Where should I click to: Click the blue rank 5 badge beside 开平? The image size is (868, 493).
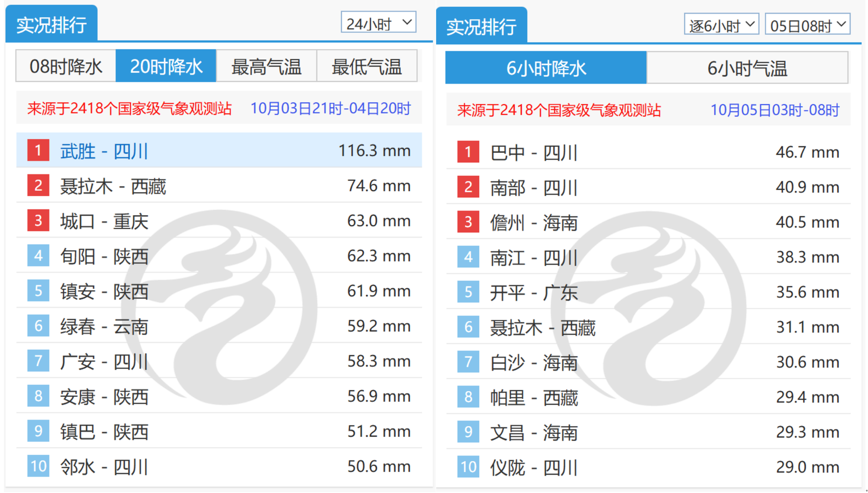tap(468, 292)
